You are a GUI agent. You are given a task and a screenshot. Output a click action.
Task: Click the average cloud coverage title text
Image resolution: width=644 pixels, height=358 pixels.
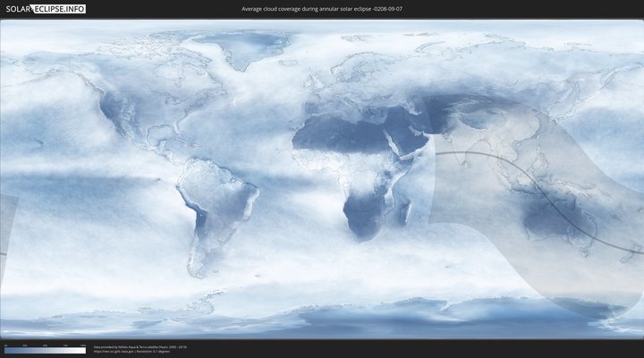pyautogui.click(x=321, y=9)
